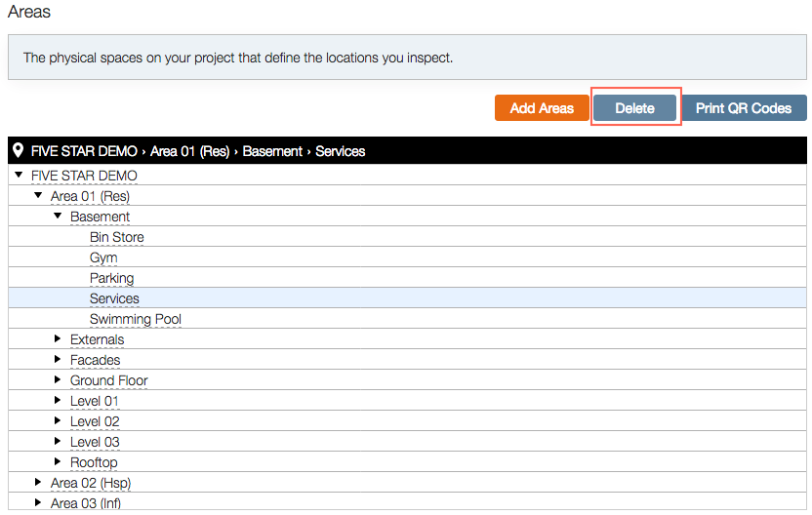
Task: Open Print QR Codes
Action: [744, 108]
